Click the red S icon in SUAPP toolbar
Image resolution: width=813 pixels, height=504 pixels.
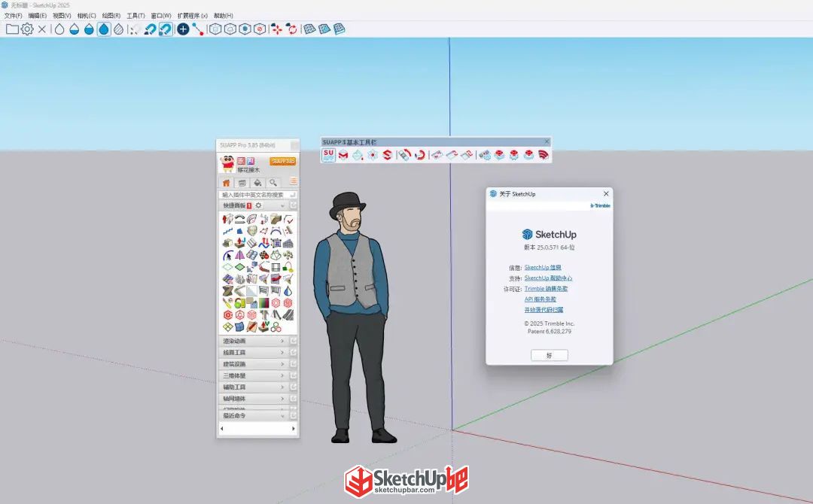(x=388, y=155)
